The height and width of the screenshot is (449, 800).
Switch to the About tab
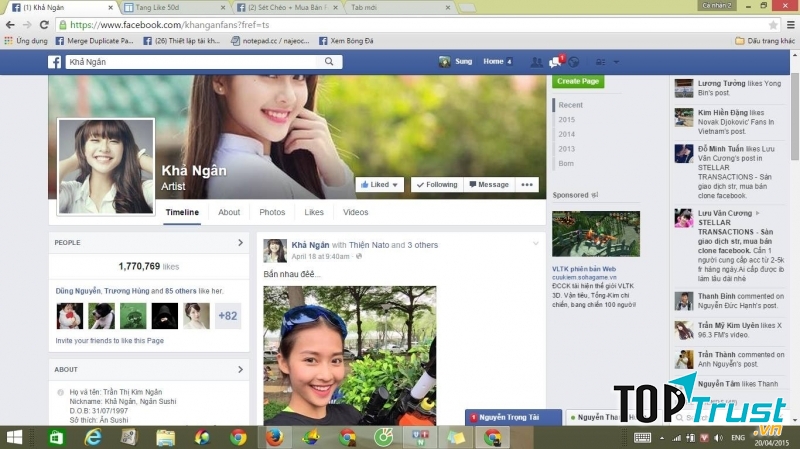tap(229, 212)
